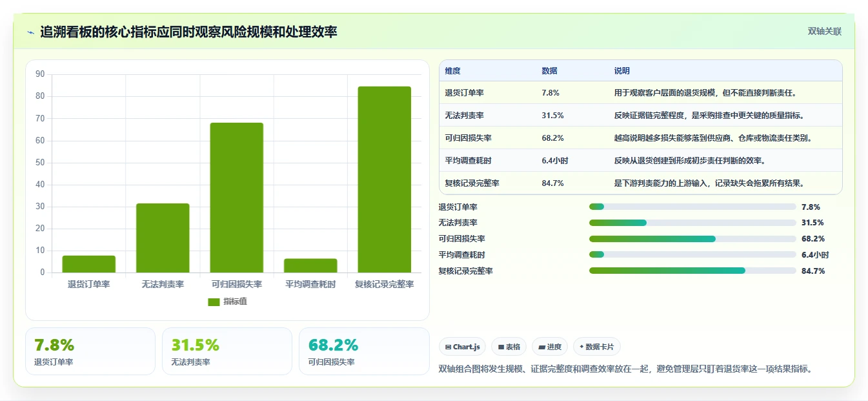Click the 退货订单率 progress bar
The width and height of the screenshot is (868, 401).
(692, 207)
